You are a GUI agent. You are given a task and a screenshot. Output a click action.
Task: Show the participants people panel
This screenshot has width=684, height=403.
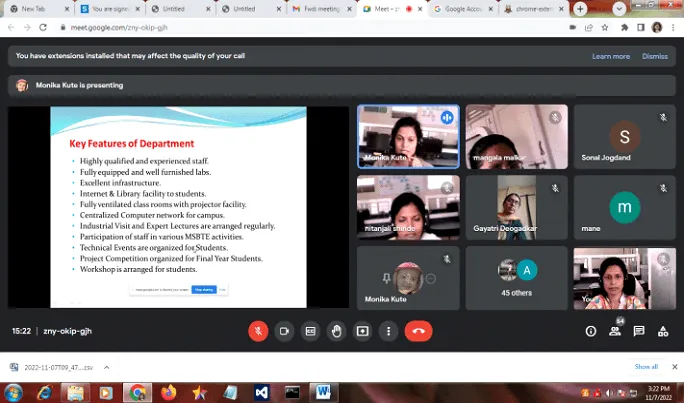coord(615,331)
